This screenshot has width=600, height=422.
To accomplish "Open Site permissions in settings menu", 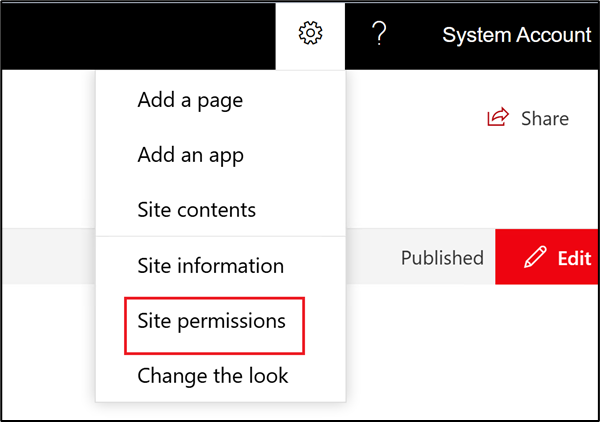I will [211, 321].
